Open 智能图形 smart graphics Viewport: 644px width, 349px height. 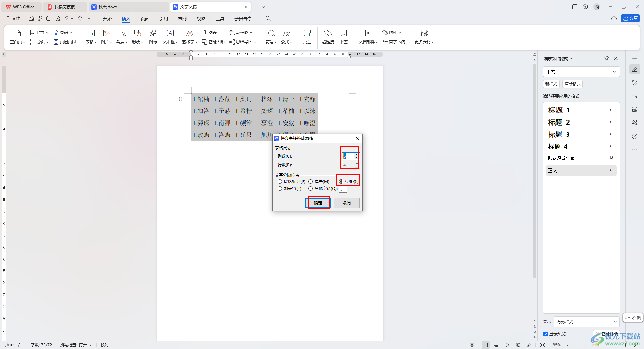pyautogui.click(x=213, y=42)
